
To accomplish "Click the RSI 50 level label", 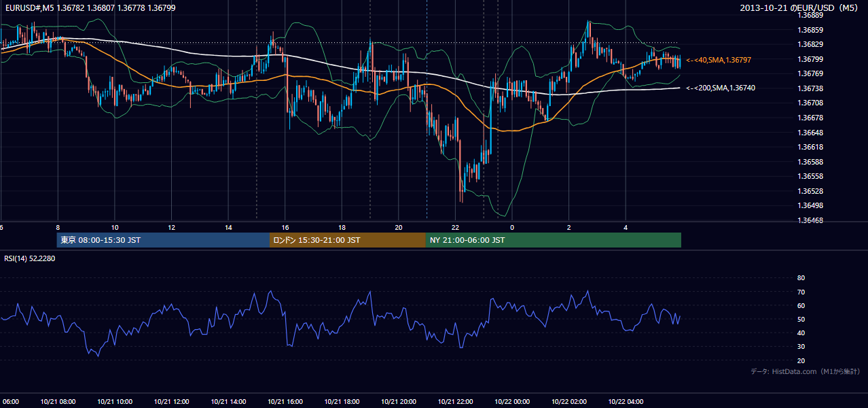I will click(801, 319).
